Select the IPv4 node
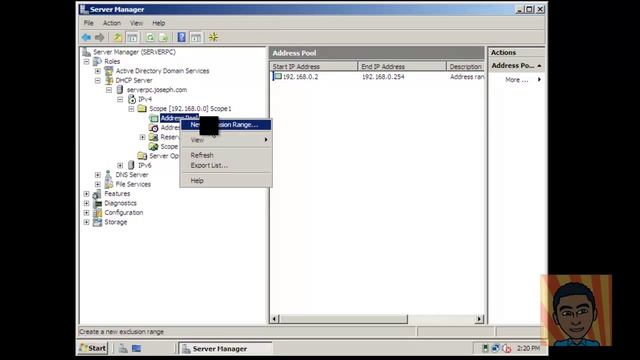The width and height of the screenshot is (640, 360). pos(144,99)
